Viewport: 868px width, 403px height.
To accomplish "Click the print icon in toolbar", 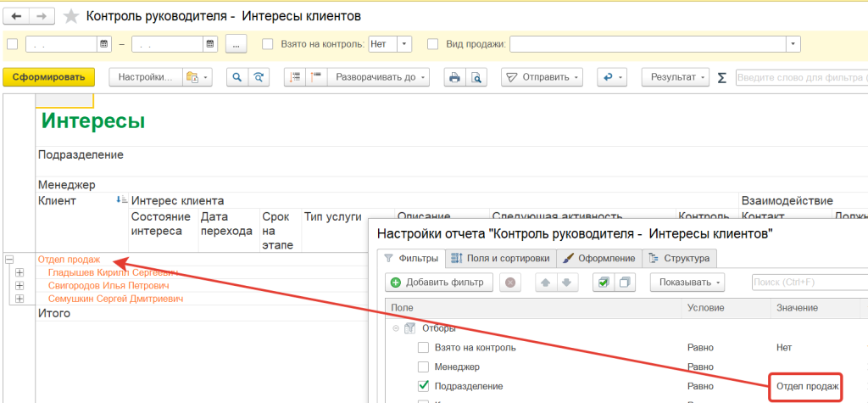I will pyautogui.click(x=454, y=77).
